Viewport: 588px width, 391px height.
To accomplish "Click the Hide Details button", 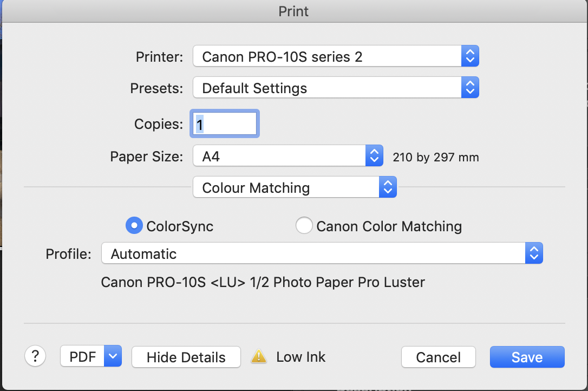I will coord(186,356).
